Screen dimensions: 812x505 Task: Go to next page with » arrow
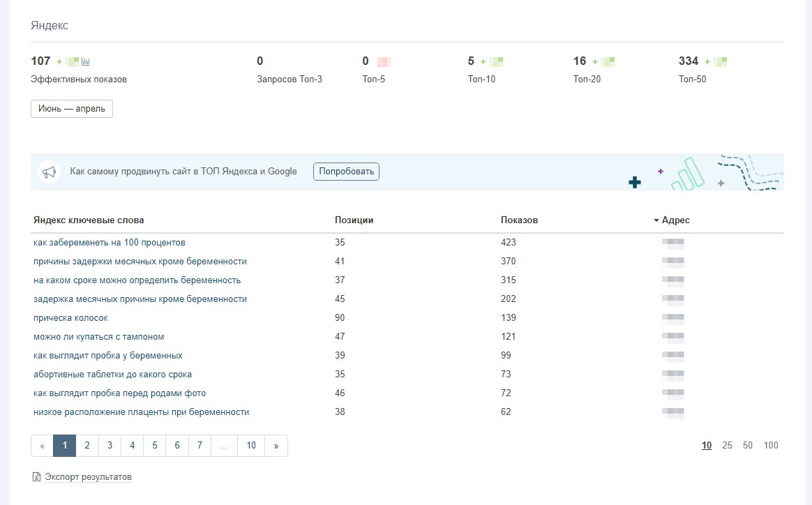pos(276,446)
